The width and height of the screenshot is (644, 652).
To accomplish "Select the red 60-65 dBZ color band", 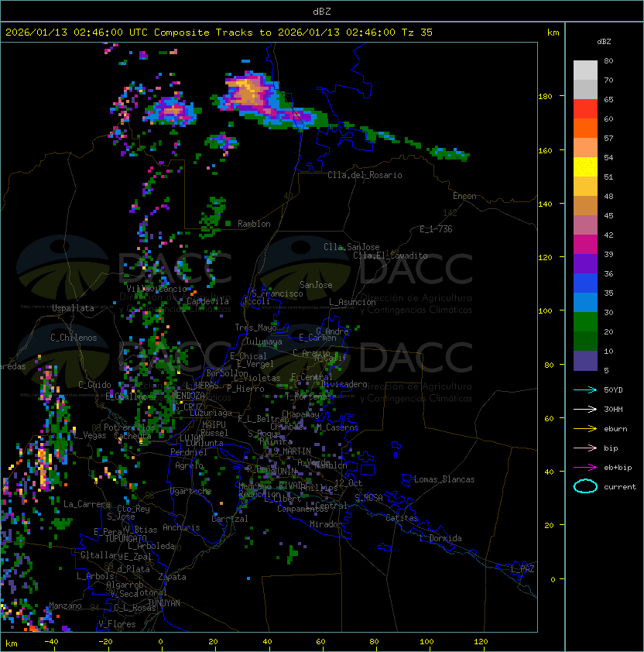I will [x=585, y=109].
